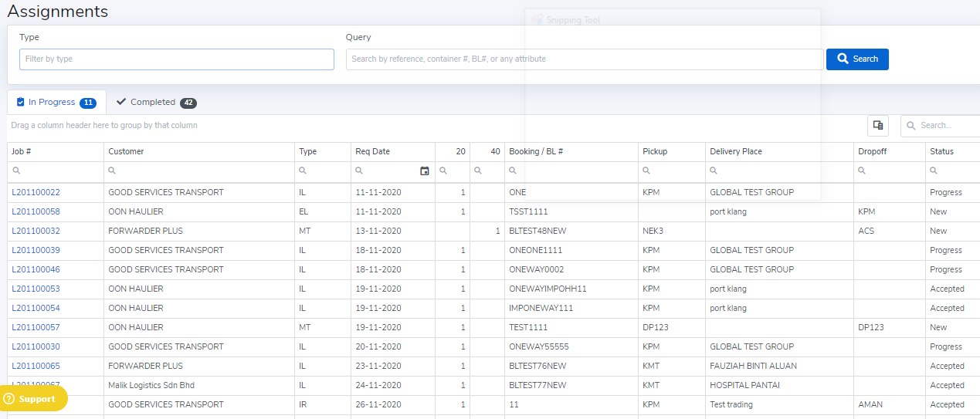Click the Status column filter search icon

(x=934, y=171)
